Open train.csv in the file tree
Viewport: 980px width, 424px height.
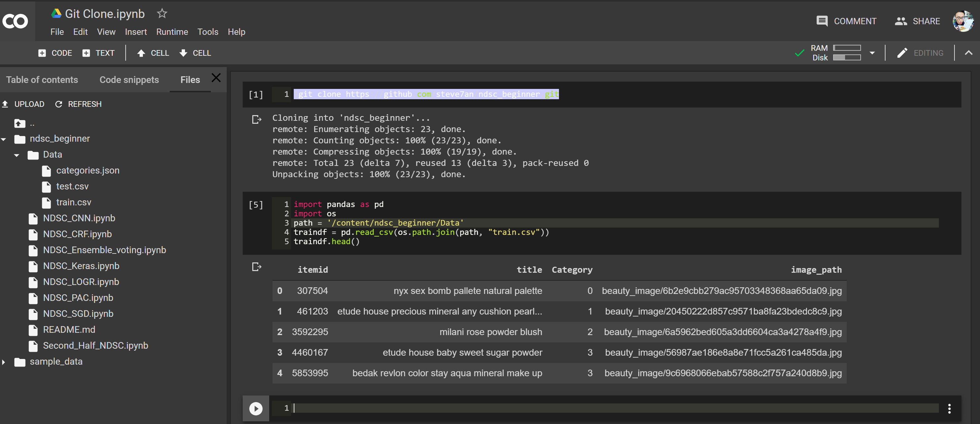[x=74, y=202]
